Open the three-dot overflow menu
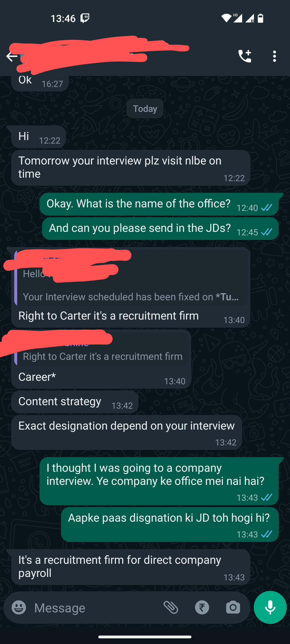 (274, 56)
